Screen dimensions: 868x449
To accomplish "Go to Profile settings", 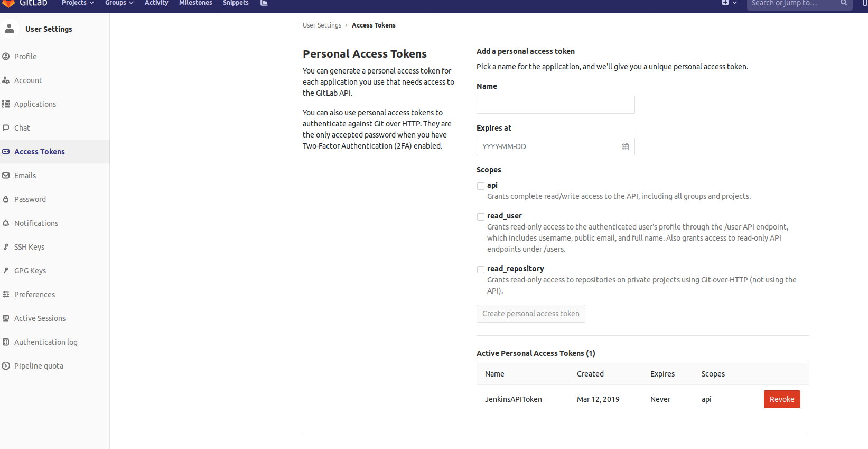I will tap(25, 57).
